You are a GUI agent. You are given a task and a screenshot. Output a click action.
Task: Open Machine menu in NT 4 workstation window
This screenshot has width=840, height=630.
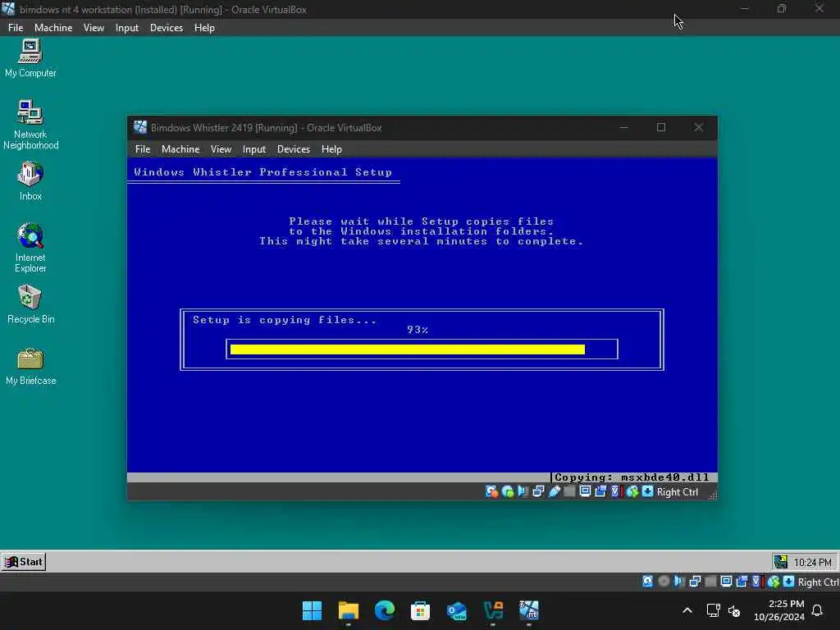point(53,28)
